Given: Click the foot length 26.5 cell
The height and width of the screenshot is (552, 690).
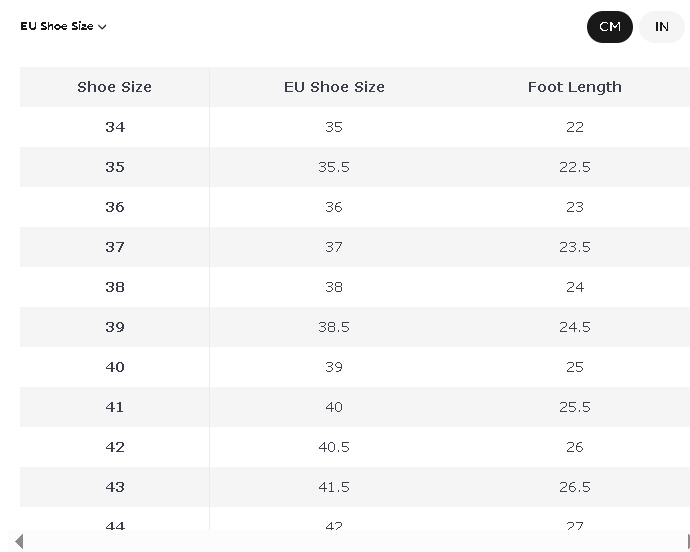Looking at the screenshot, I should [x=574, y=487].
